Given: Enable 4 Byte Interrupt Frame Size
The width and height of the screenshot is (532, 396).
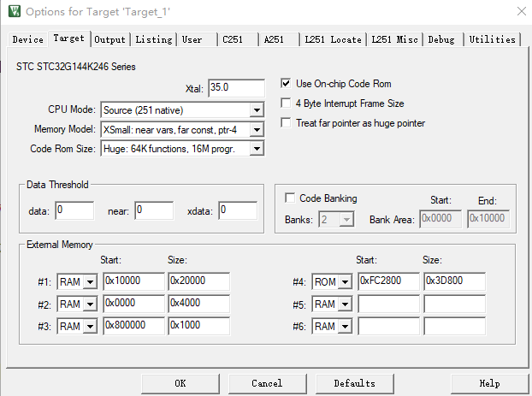Looking at the screenshot, I should click(x=287, y=103).
